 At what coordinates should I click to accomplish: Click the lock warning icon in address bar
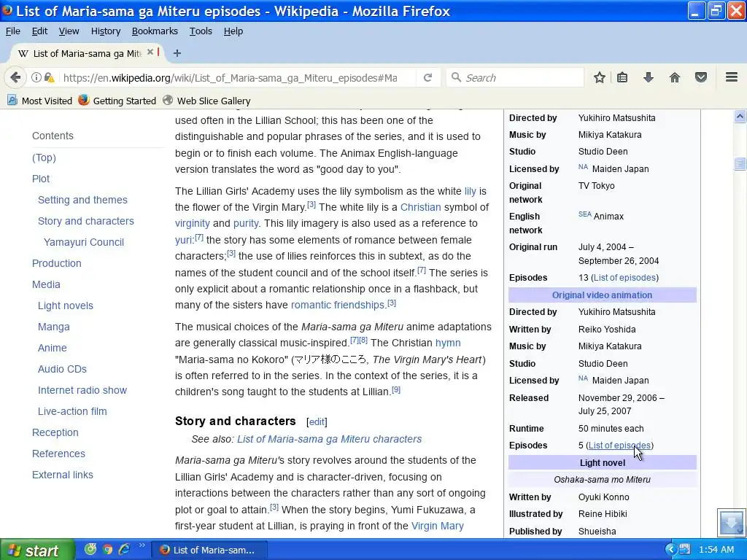tap(49, 77)
